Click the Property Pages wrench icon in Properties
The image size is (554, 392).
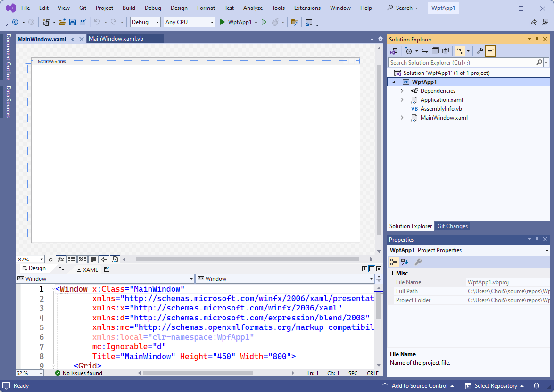pyautogui.click(x=418, y=261)
